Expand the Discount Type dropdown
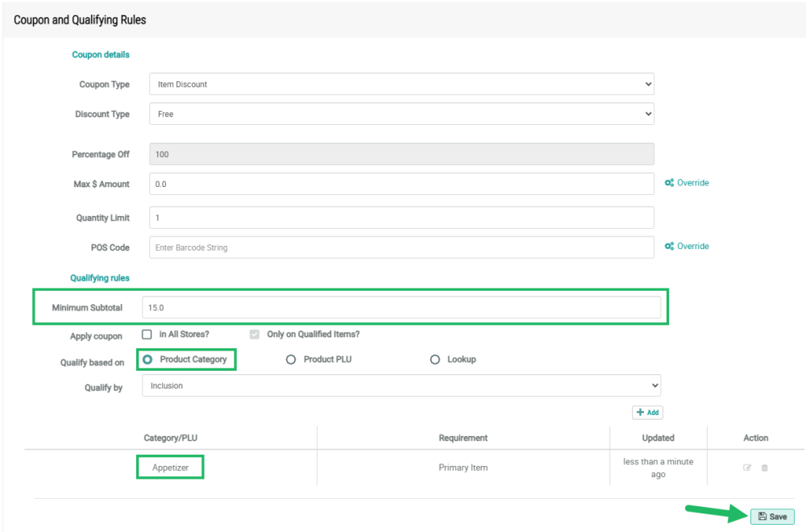The width and height of the screenshot is (806, 532). 401,114
